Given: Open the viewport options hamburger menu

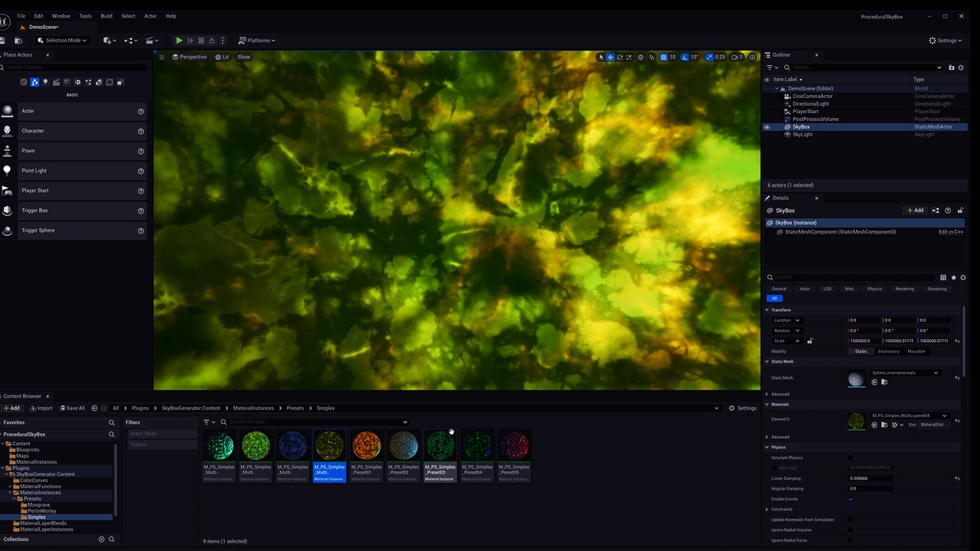Looking at the screenshot, I should [162, 57].
